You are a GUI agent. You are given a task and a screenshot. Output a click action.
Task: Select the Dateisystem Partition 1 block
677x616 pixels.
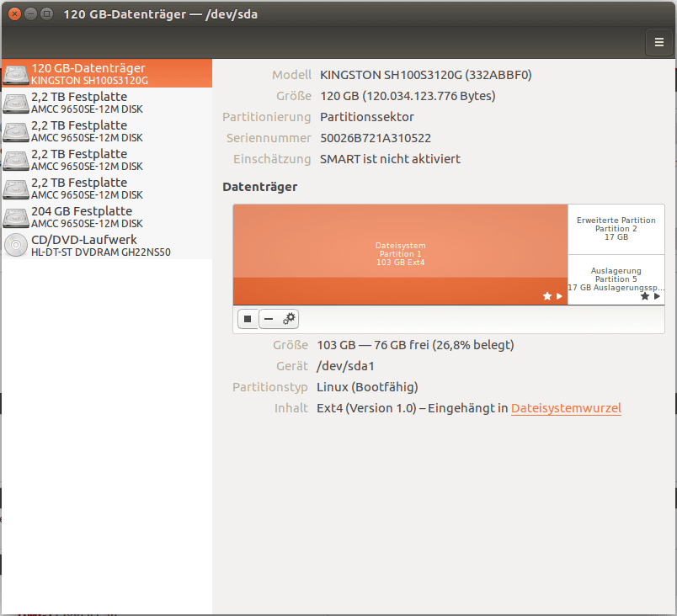[x=400, y=254]
